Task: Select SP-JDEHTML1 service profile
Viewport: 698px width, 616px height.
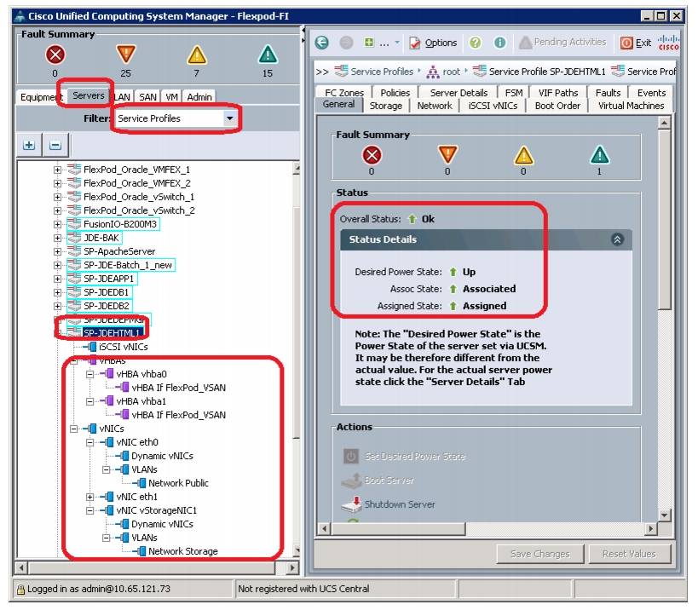Action: pyautogui.click(x=112, y=333)
